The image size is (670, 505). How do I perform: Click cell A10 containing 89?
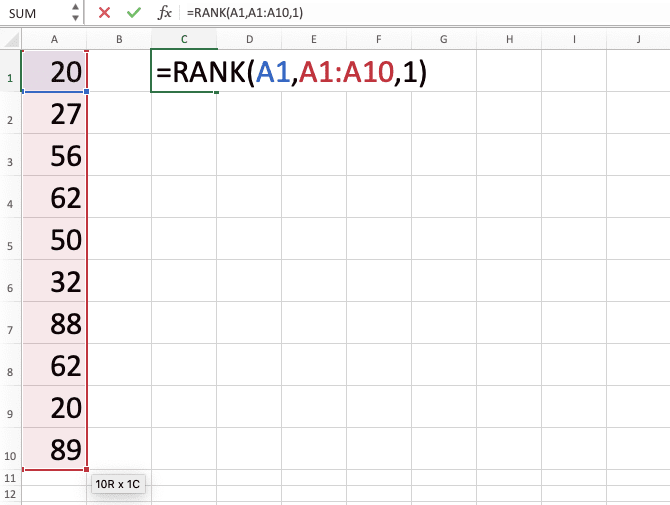coord(54,449)
